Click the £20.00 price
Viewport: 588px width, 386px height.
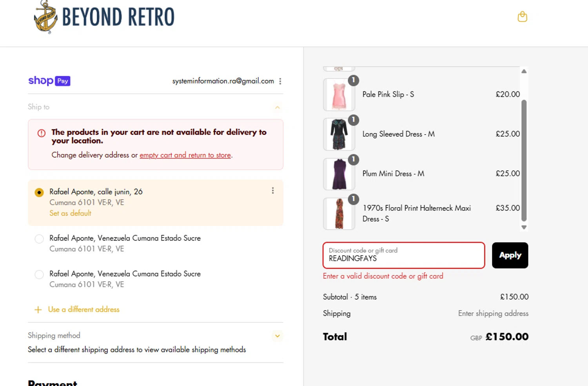point(508,94)
